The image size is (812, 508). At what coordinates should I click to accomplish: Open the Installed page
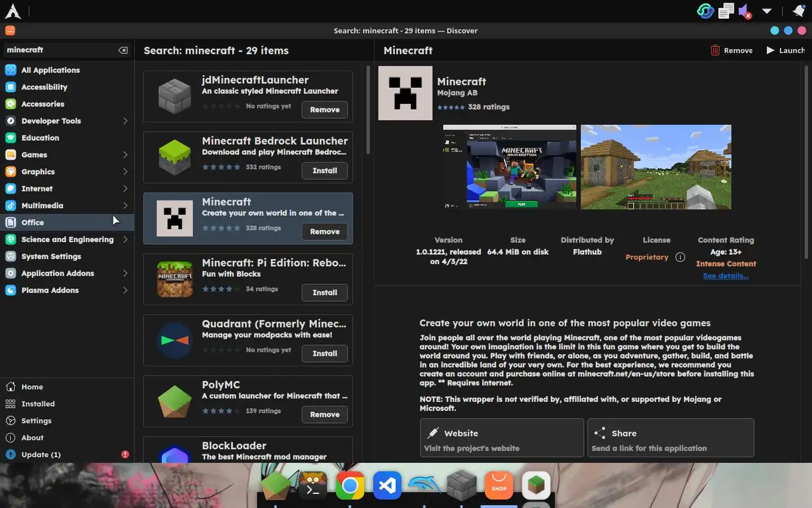(67, 404)
